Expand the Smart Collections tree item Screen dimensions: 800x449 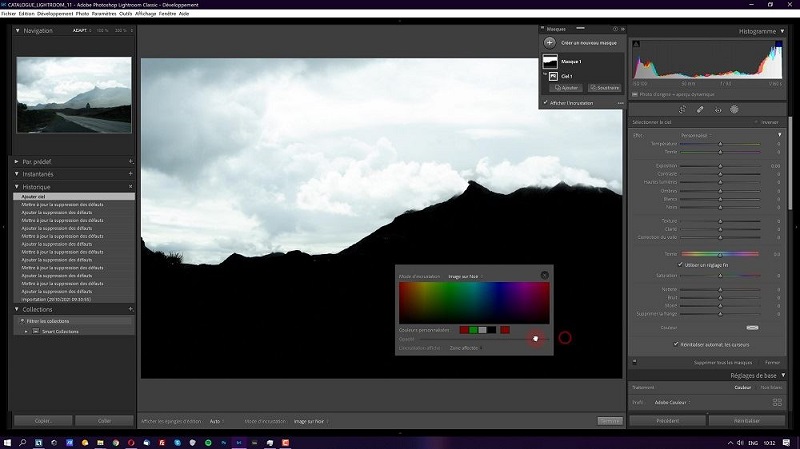tap(27, 332)
